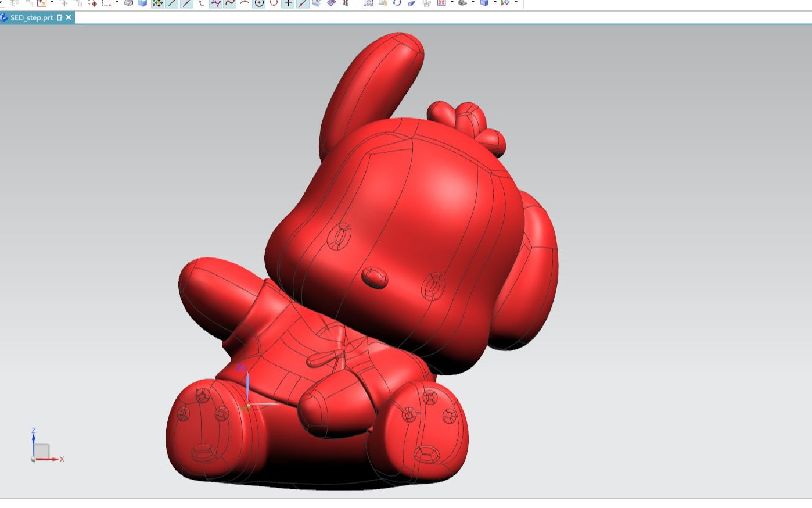Screen dimensions: 812x508
Task: Open rectangle selection mode dropdown arrow
Action: 117,2
